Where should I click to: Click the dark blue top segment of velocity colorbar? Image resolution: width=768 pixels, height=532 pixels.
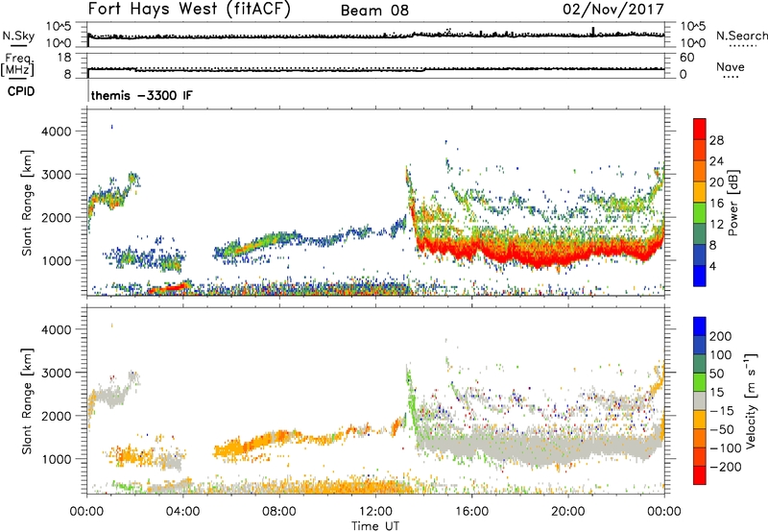tap(700, 326)
